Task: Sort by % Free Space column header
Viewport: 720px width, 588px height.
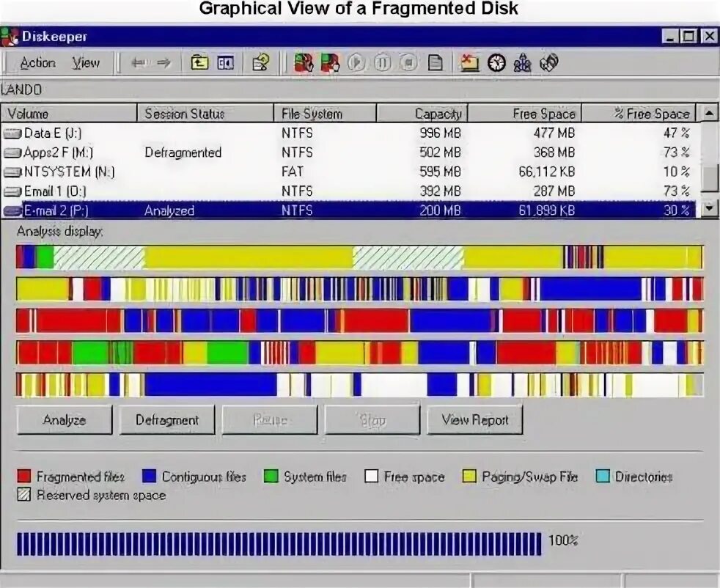Action: point(639,114)
